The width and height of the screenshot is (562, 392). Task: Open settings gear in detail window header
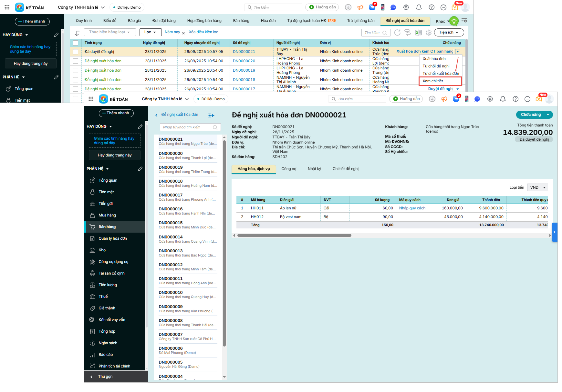coord(490,99)
